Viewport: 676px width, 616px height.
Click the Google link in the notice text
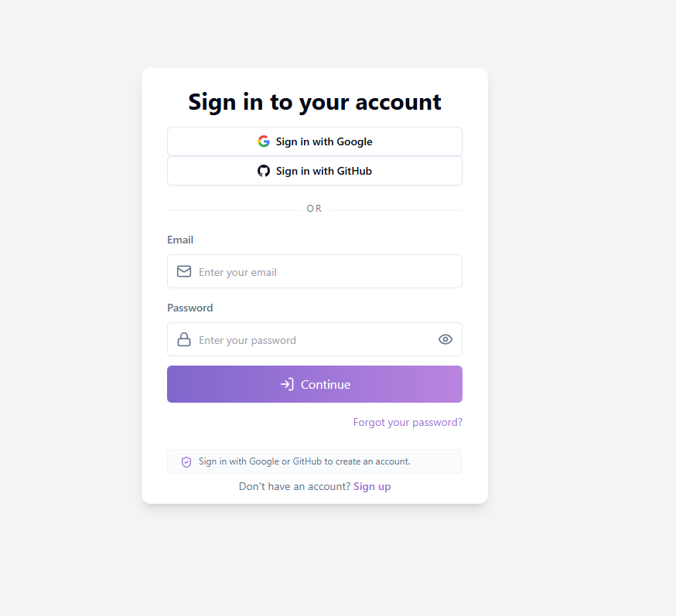(x=263, y=461)
